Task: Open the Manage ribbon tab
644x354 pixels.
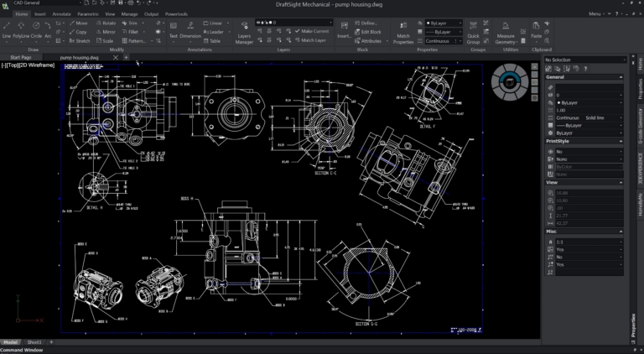Action: click(129, 14)
